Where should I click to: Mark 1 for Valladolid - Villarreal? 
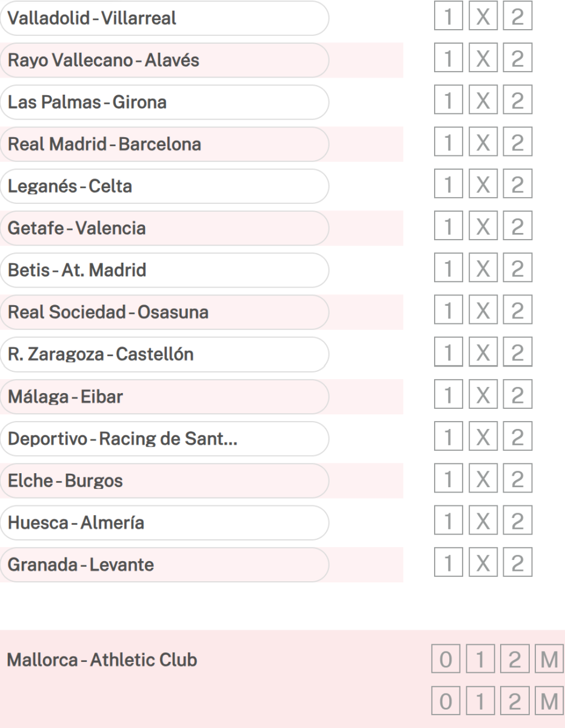pos(448,18)
